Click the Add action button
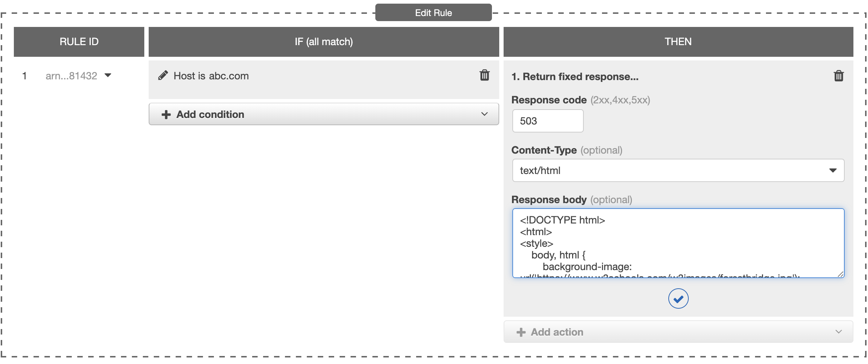868x364 pixels. point(678,332)
